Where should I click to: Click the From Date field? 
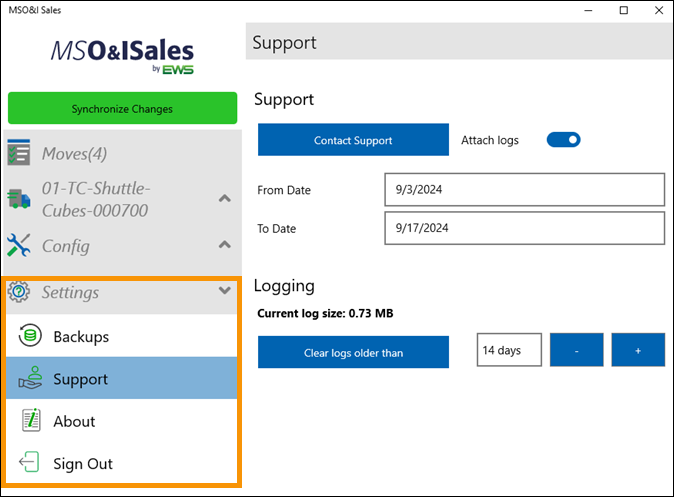[524, 190]
